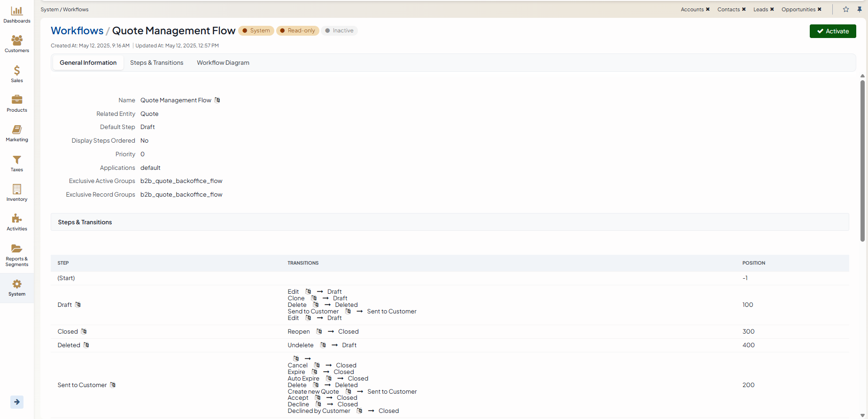The width and height of the screenshot is (868, 419).
Task: Open the Marketing sidebar menu
Action: (x=17, y=133)
